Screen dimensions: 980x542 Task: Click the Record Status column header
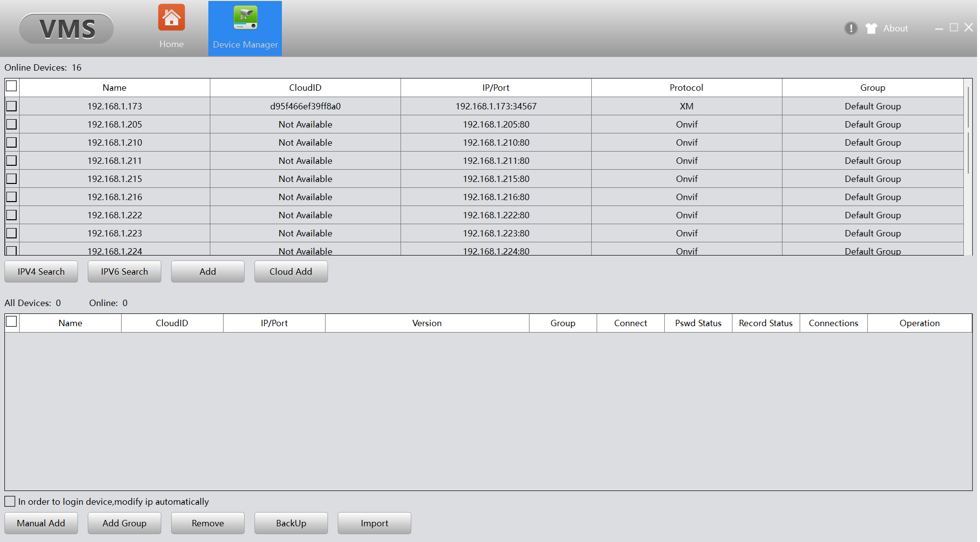766,323
